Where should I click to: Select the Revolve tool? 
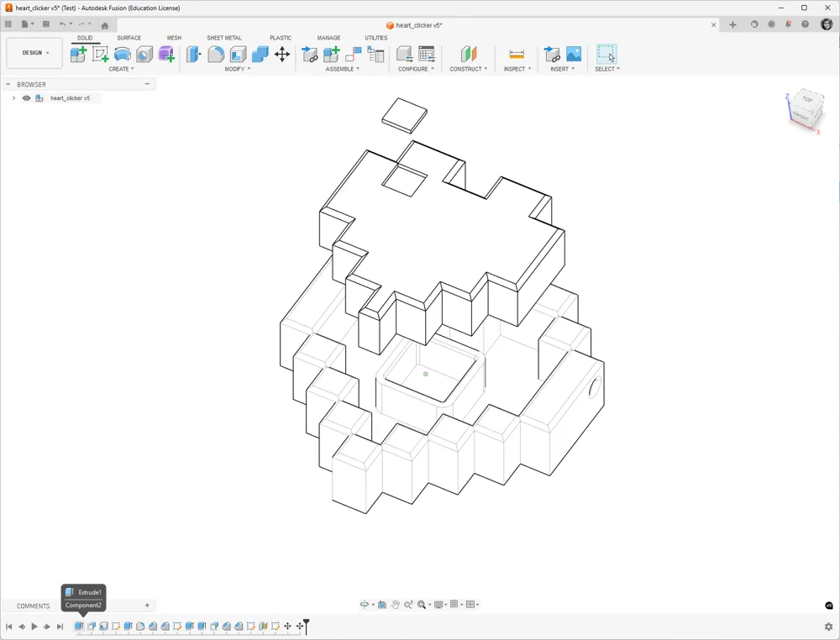point(123,53)
